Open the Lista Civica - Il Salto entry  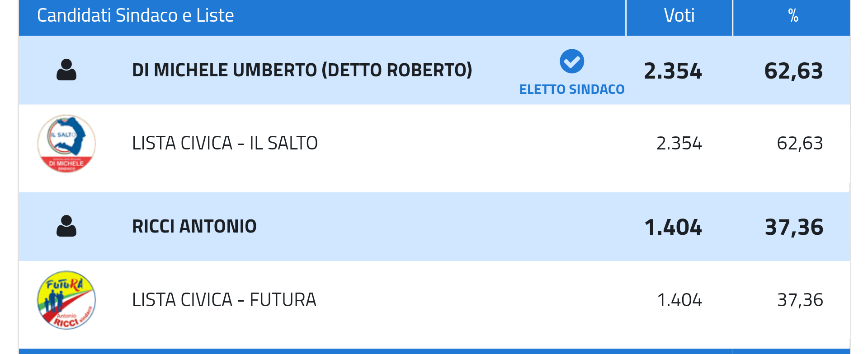click(225, 144)
